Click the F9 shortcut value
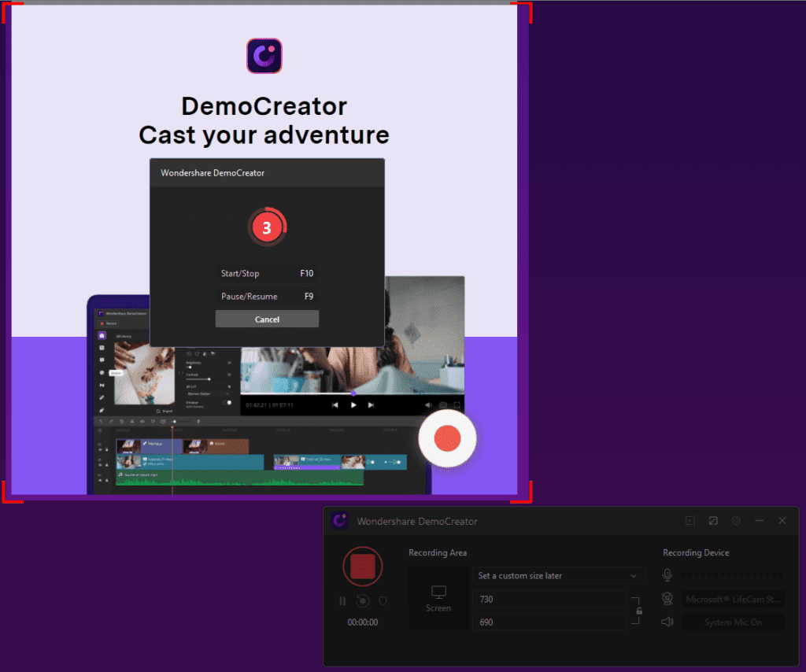The width and height of the screenshot is (806, 672). [x=309, y=297]
